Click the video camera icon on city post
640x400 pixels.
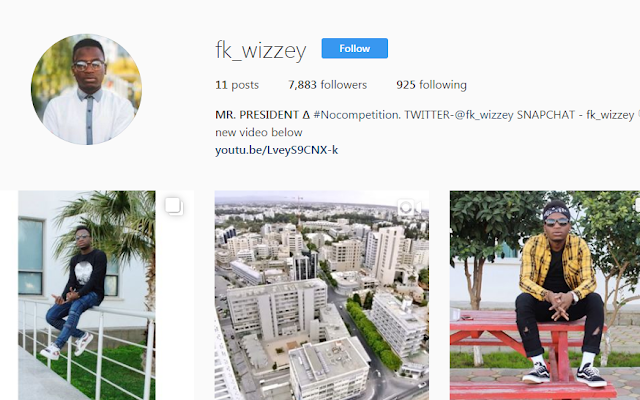pyautogui.click(x=409, y=208)
